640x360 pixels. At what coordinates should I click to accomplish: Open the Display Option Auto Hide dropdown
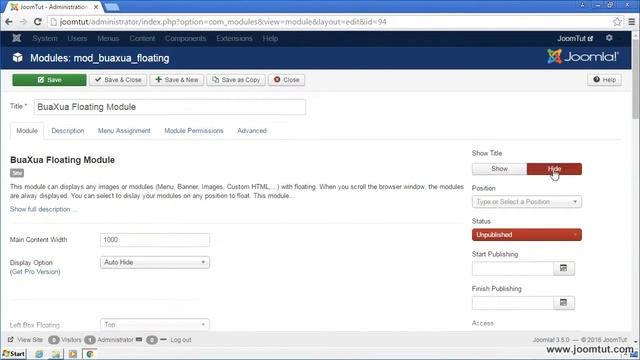[155, 262]
